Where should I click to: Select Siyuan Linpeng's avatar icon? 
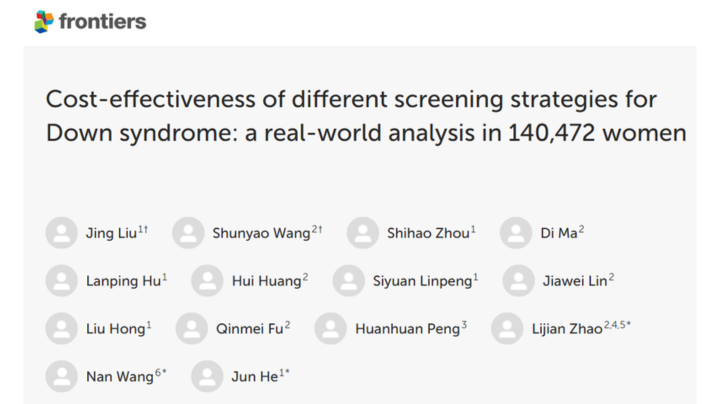[x=349, y=281]
